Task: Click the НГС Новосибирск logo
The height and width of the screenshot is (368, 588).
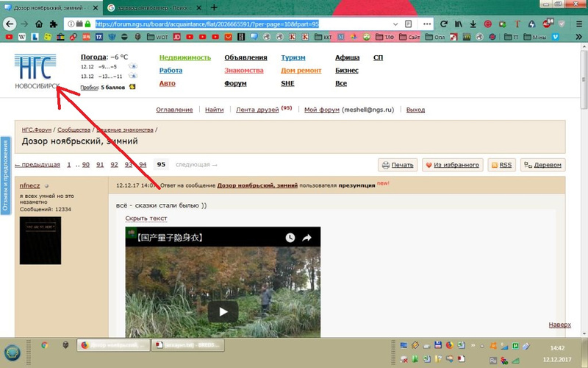Action: click(35, 72)
